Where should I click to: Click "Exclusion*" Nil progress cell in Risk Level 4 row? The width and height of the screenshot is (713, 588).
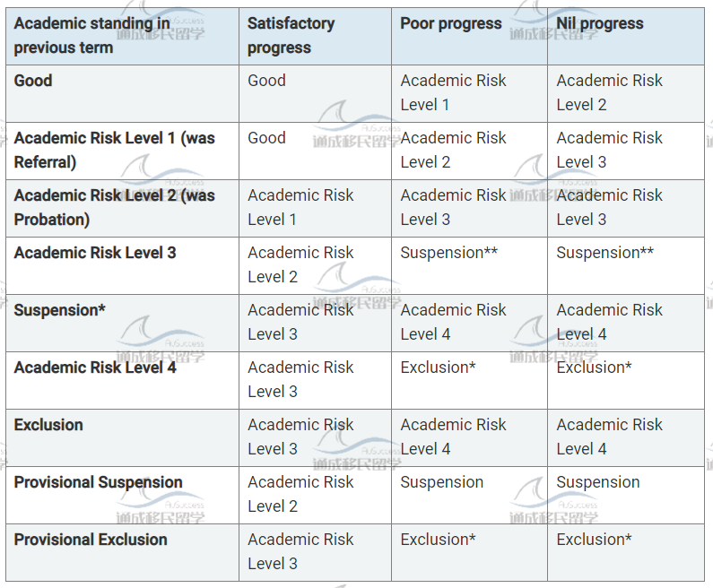pyautogui.click(x=594, y=367)
